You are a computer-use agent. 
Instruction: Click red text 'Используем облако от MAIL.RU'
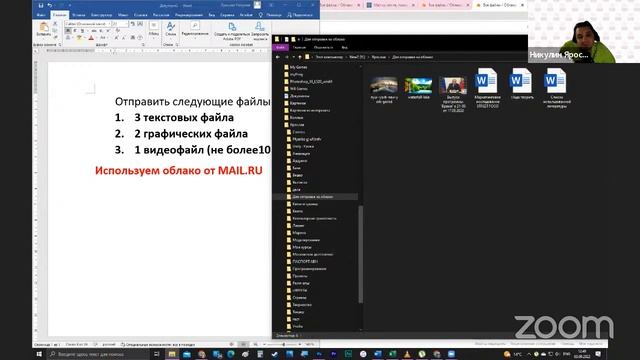179,171
